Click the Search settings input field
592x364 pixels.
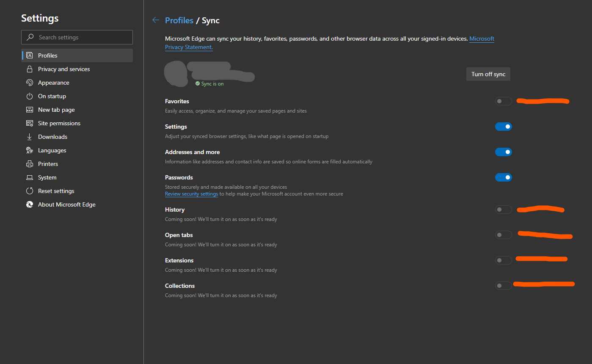77,37
